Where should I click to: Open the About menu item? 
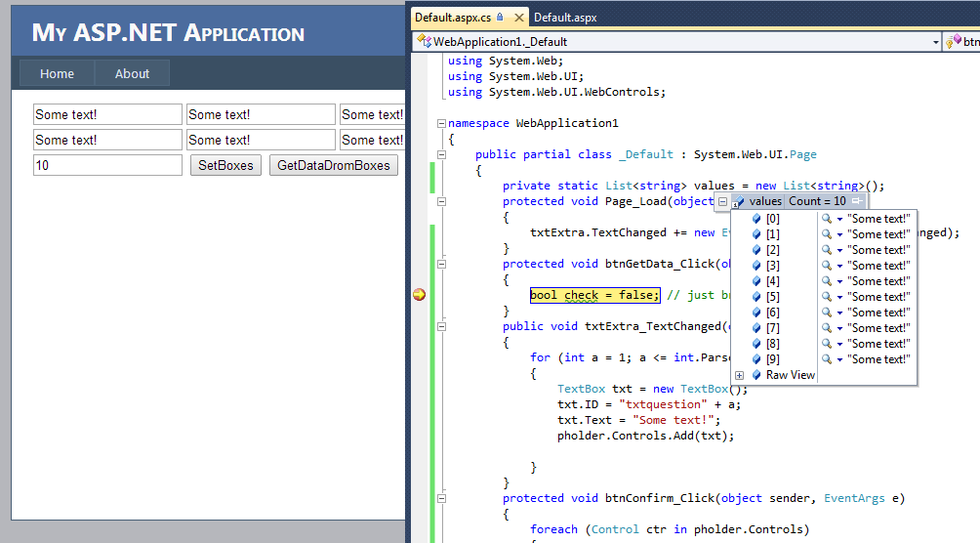pyautogui.click(x=132, y=74)
